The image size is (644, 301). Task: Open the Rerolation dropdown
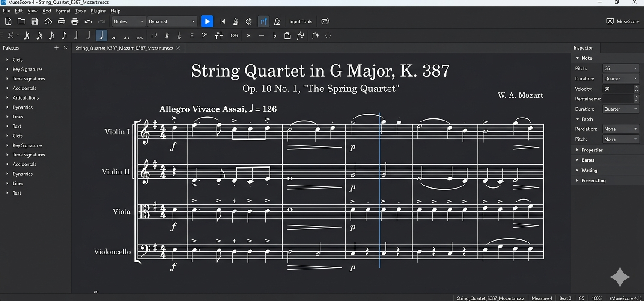coord(620,129)
